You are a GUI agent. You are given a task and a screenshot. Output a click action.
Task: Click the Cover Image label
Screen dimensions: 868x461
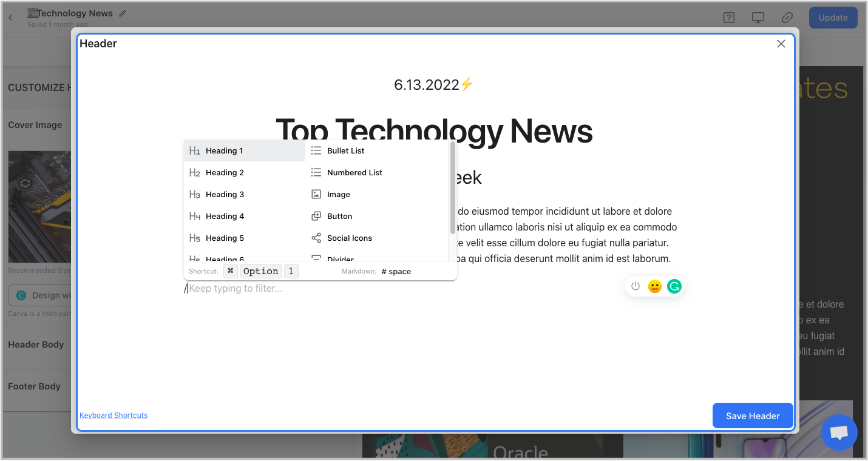pos(35,125)
